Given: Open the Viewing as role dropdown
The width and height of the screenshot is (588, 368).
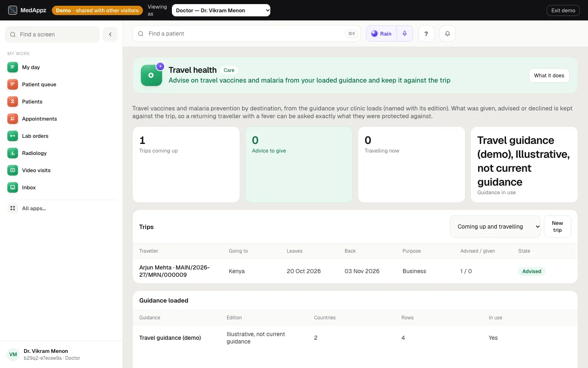Looking at the screenshot, I should 221,10.
